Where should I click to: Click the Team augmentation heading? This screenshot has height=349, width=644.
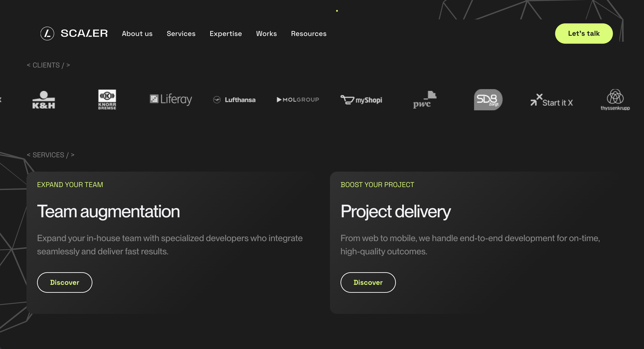109,212
